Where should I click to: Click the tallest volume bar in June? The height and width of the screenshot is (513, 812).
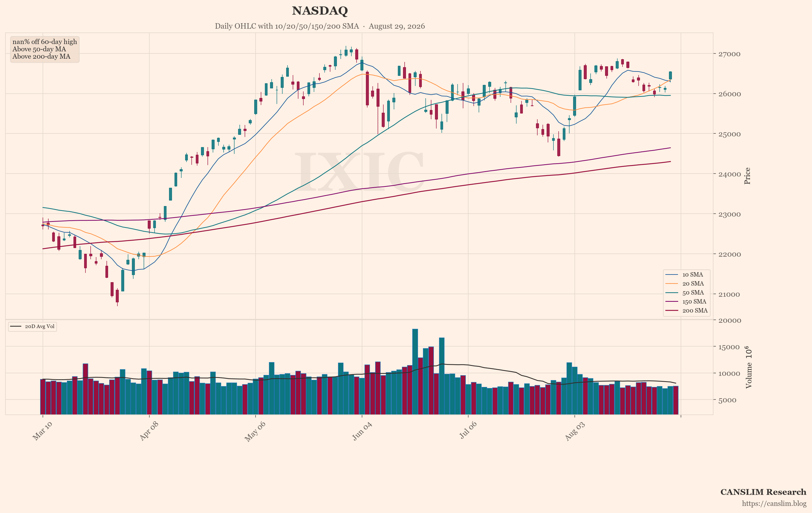pos(415,371)
